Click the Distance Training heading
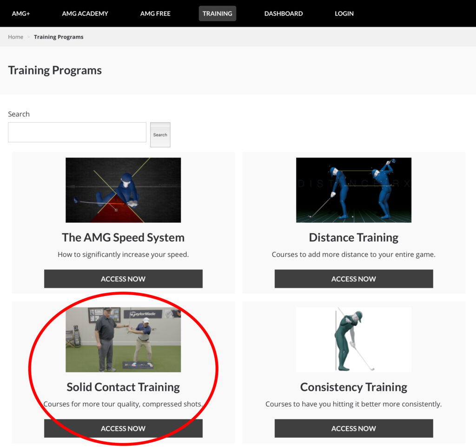476x448 pixels. pyautogui.click(x=353, y=237)
